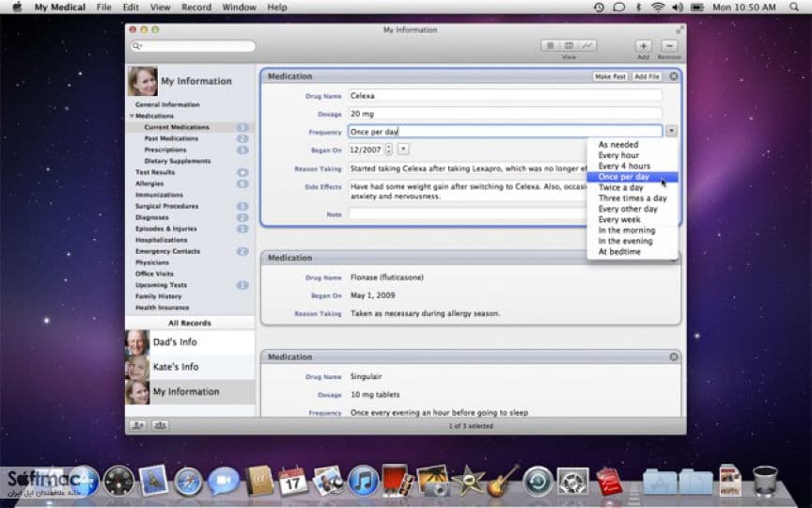Select Prescriptions in sidebar
Viewport: 812px width, 508px height.
tap(165, 150)
